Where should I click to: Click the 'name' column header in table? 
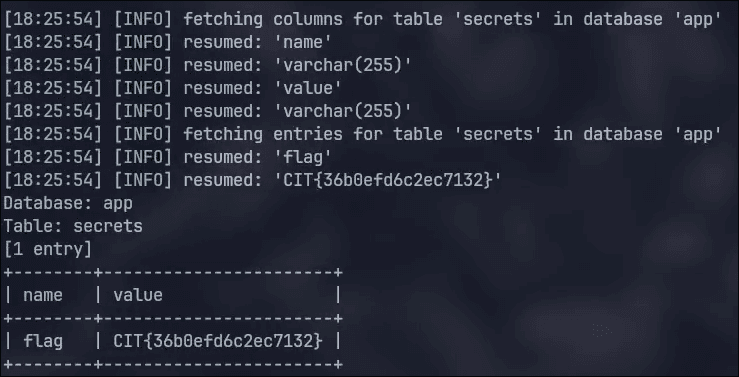click(x=43, y=295)
